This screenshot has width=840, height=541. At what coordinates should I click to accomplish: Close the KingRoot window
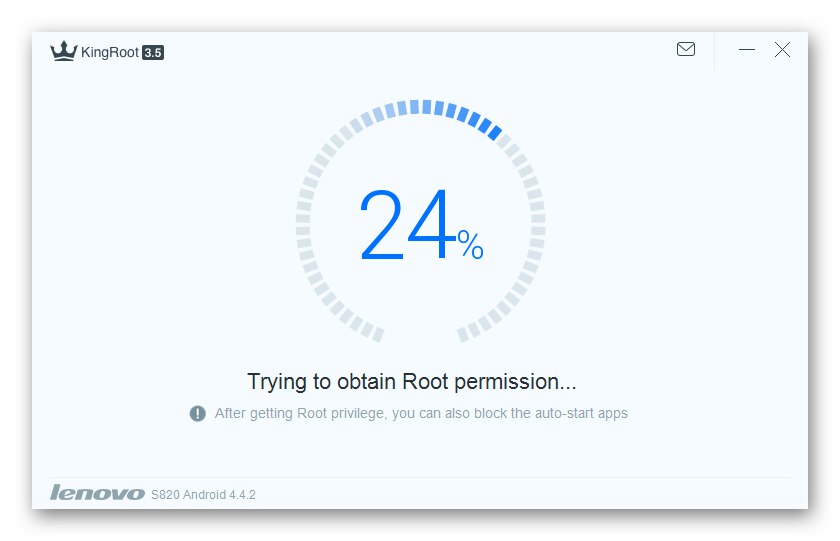point(782,49)
